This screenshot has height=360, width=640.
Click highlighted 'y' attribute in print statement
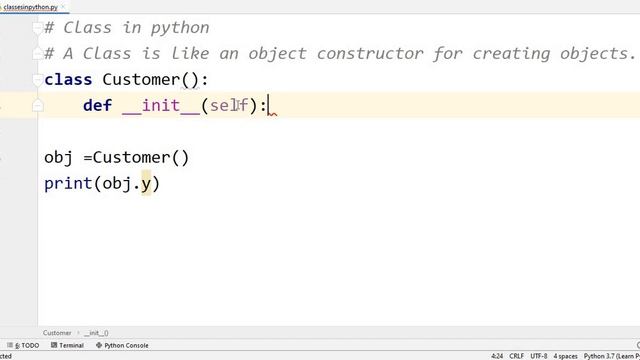pyautogui.click(x=146, y=184)
